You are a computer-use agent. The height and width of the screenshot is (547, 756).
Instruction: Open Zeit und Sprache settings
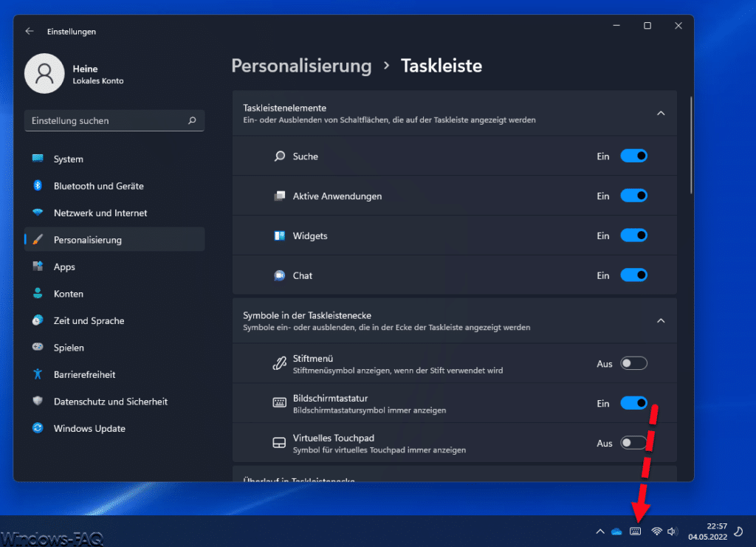114,320
